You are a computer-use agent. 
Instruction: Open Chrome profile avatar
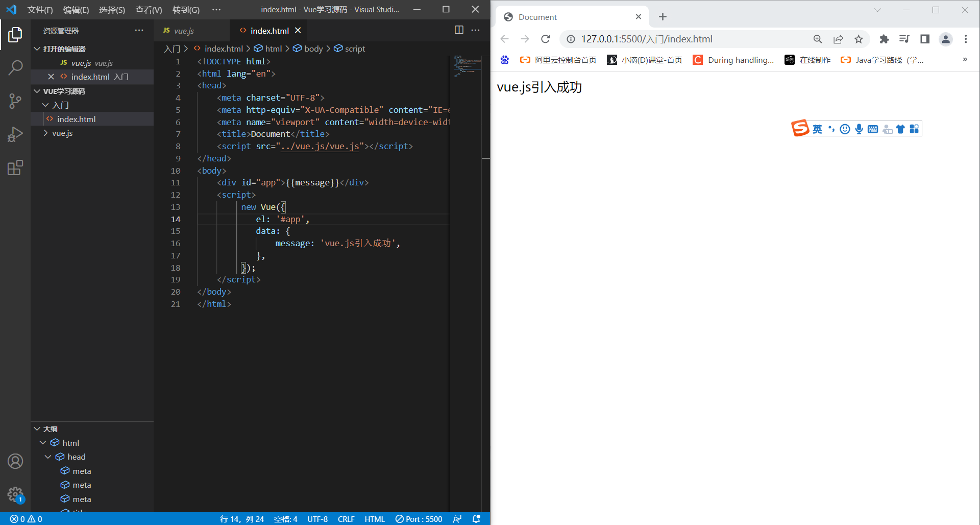click(946, 39)
